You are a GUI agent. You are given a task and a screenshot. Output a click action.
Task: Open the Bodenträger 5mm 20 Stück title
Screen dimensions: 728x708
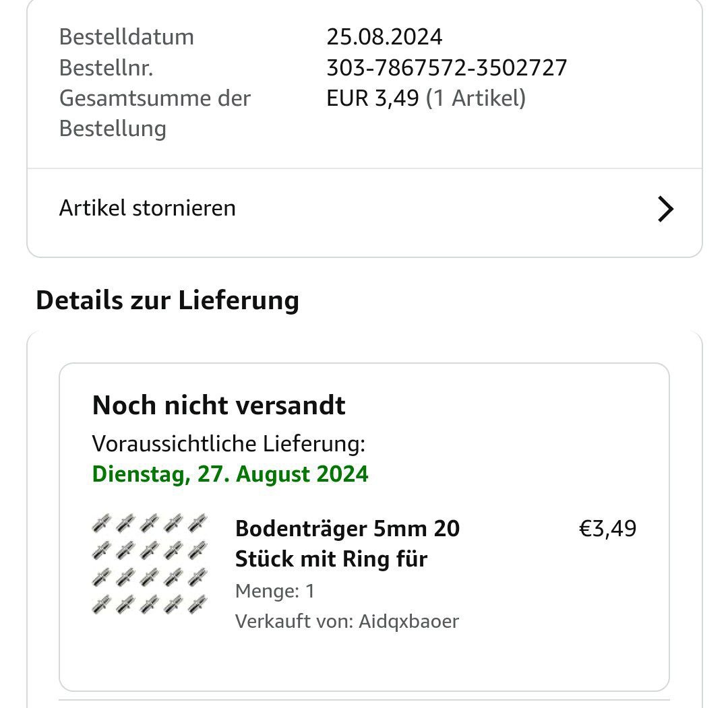[x=347, y=529]
